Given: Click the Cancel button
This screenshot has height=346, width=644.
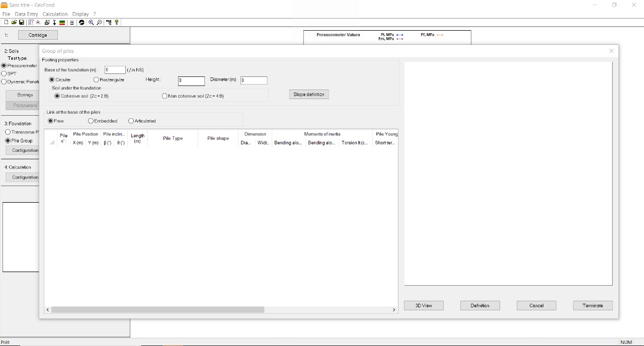Looking at the screenshot, I should [536, 305].
